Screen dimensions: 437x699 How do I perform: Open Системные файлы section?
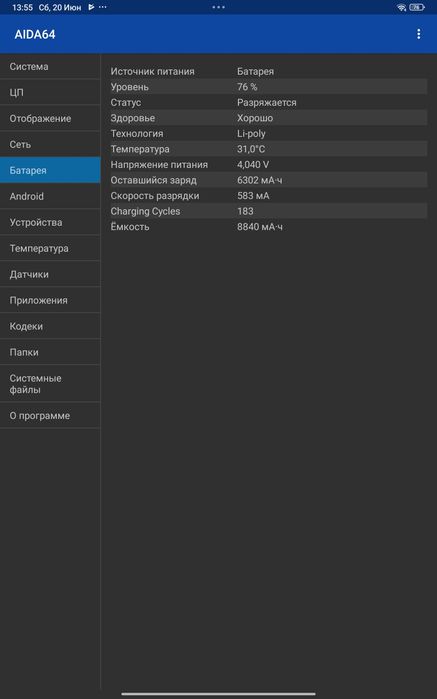click(x=50, y=384)
